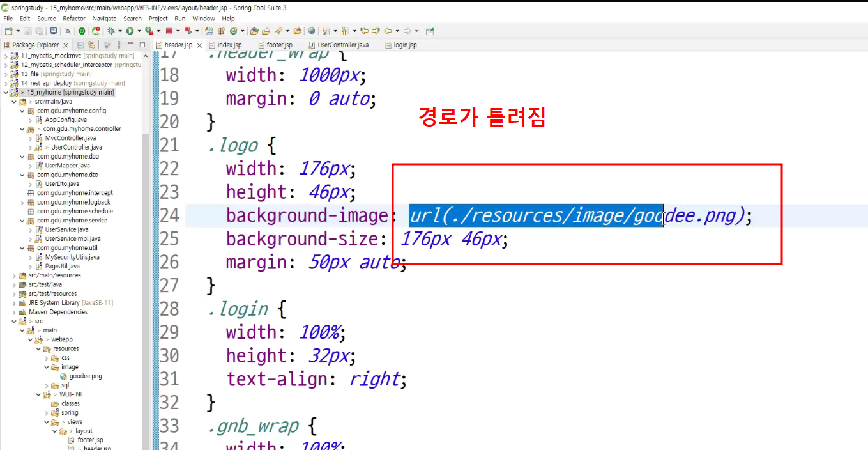Open dropdown arrow next to Debug icon
This screenshot has height=450, width=868.
point(120,31)
